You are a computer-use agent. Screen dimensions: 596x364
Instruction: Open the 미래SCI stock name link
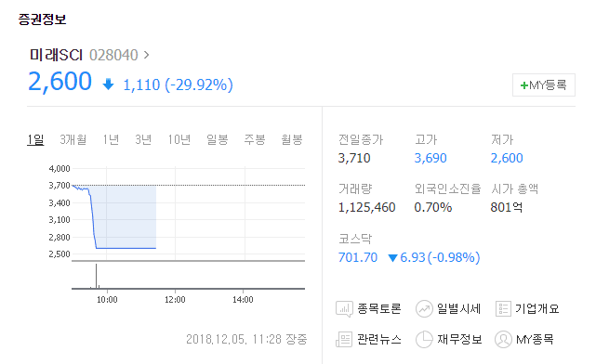(x=57, y=56)
